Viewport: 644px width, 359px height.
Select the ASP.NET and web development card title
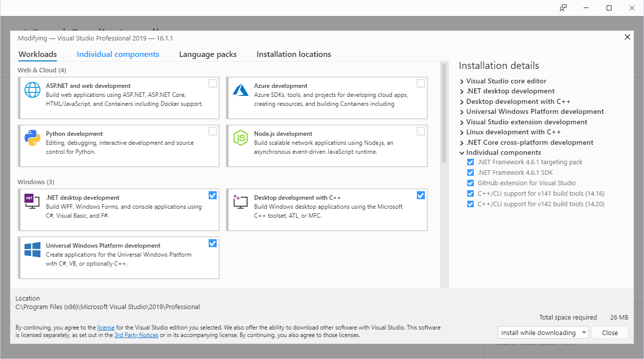pos(88,86)
